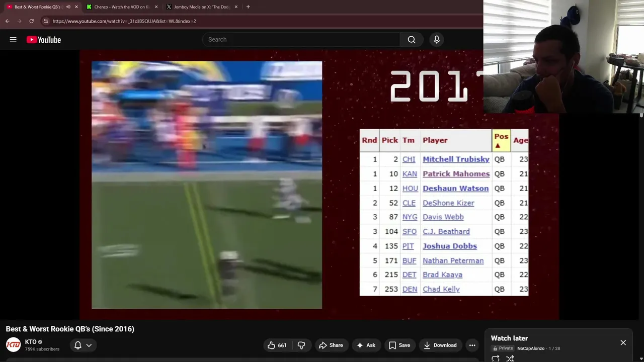Click the highlighted Pos column header

coord(501,141)
